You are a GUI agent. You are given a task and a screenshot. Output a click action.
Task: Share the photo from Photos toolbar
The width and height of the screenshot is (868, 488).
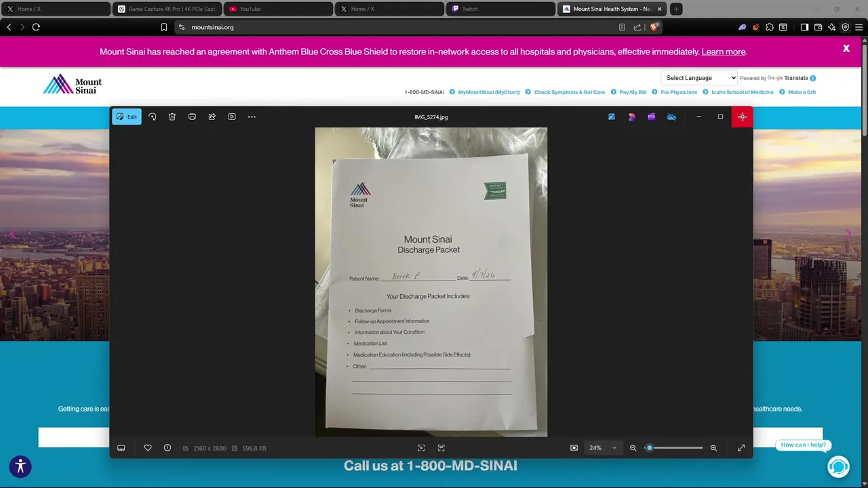tap(212, 117)
